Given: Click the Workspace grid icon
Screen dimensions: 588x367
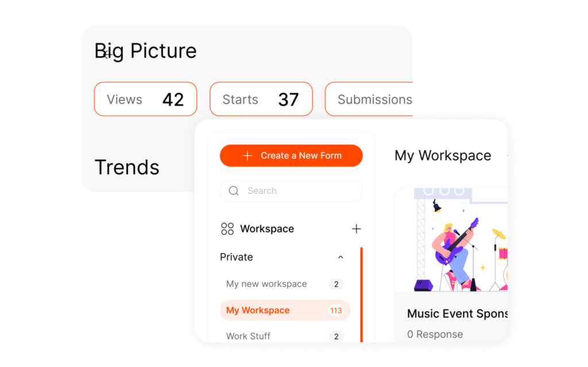Looking at the screenshot, I should 226,229.
